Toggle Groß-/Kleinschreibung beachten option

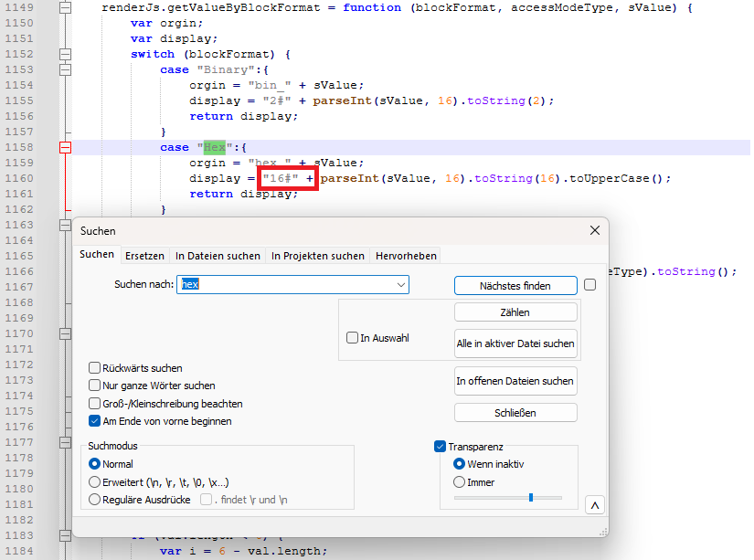coord(95,403)
